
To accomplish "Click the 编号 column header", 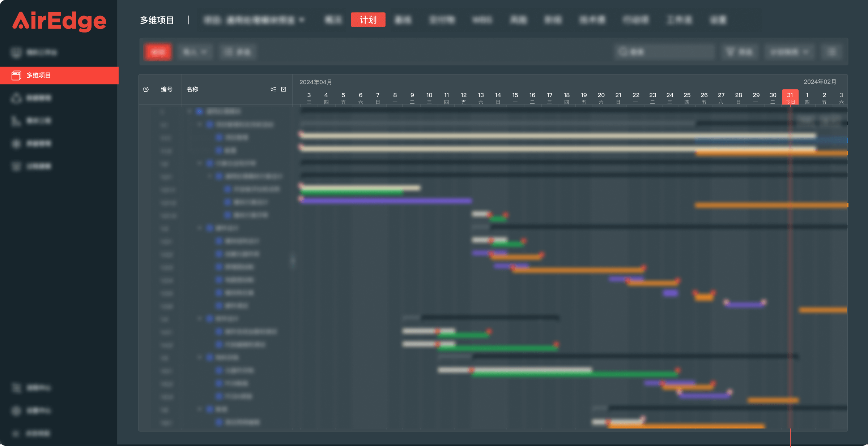I will click(x=166, y=89).
